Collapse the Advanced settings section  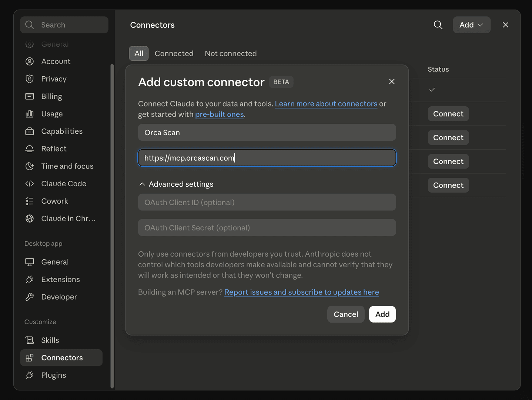176,184
